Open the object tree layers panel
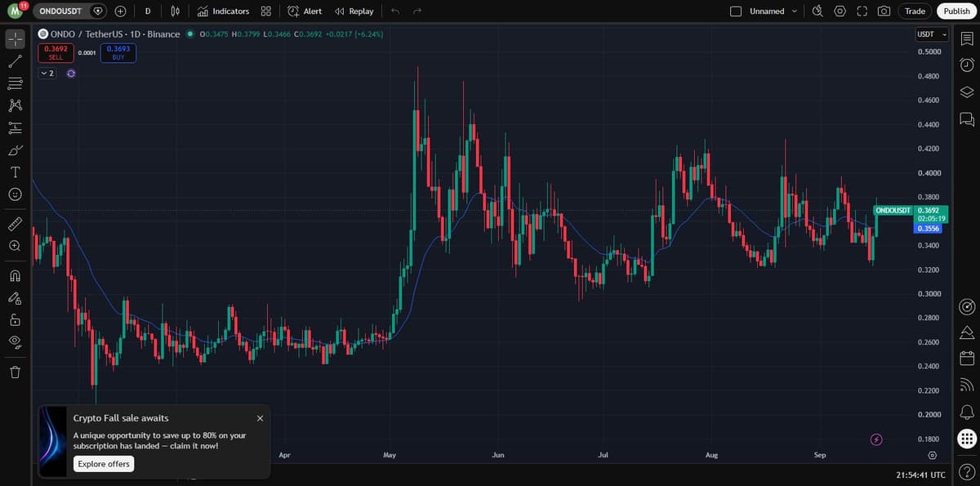 click(967, 92)
